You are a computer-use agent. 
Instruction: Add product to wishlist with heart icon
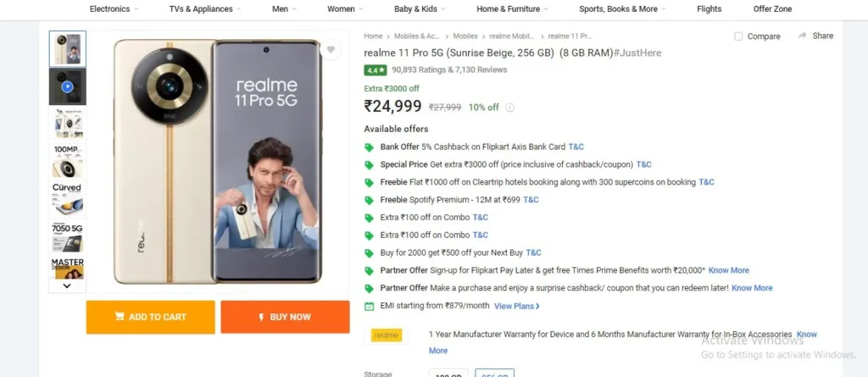pos(331,50)
